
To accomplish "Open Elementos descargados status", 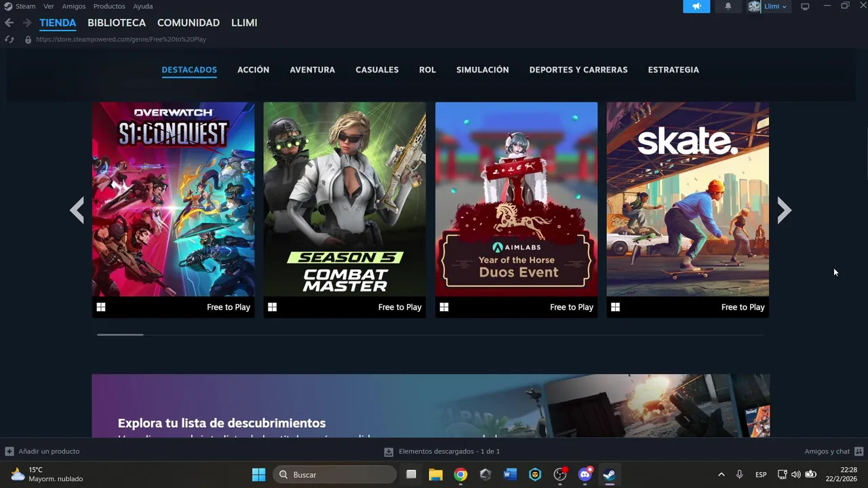I will click(449, 451).
